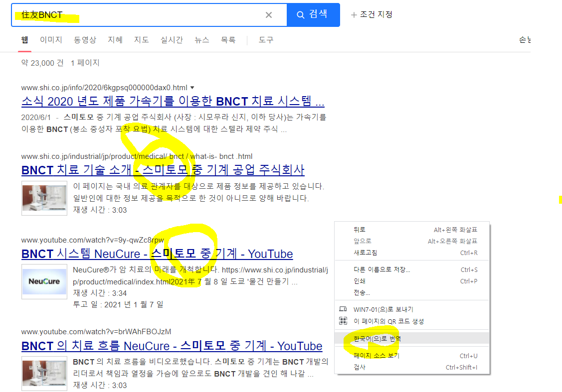Screen dimensions: 562x392
Task: Open the 뉴스 tab
Action: pos(202,40)
